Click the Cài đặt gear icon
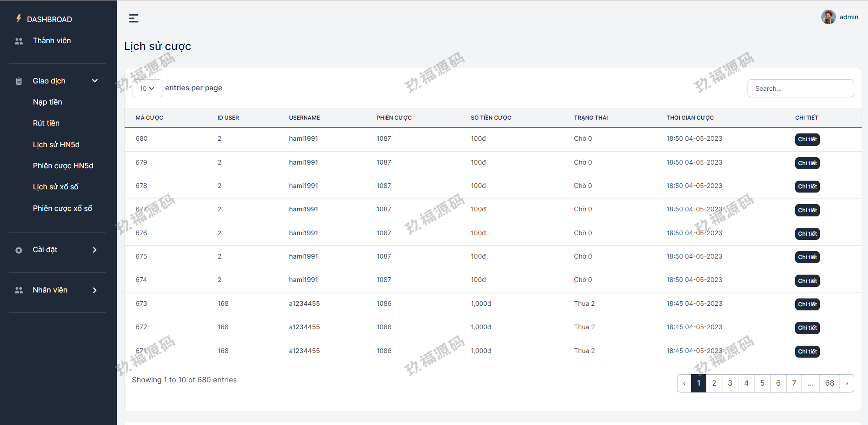Image resolution: width=868 pixels, height=425 pixels. [x=19, y=250]
